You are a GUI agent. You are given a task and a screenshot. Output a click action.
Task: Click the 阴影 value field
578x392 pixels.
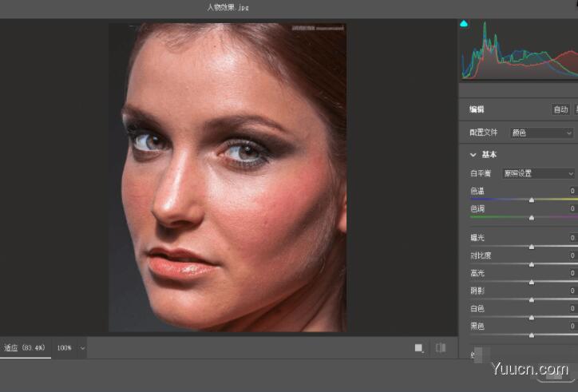572,291
